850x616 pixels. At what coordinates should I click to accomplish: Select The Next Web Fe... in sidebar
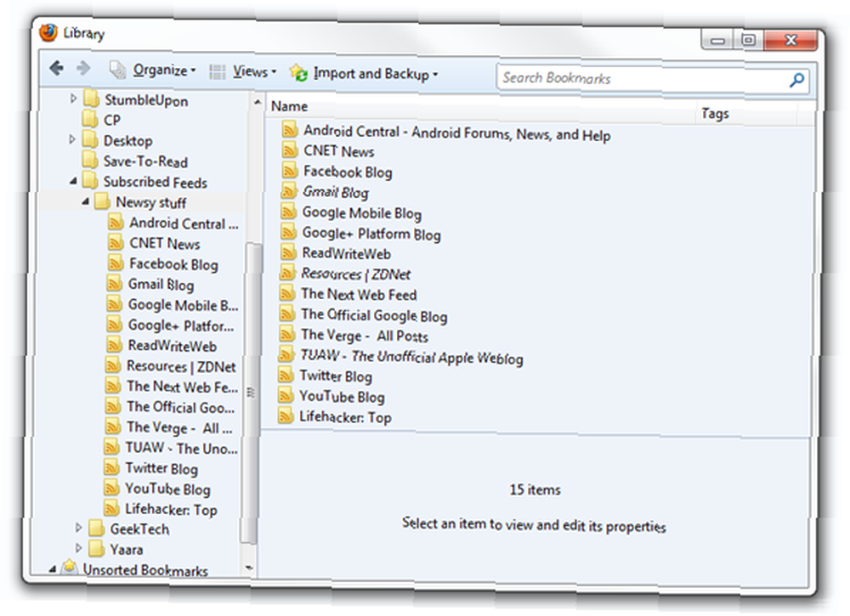182,387
